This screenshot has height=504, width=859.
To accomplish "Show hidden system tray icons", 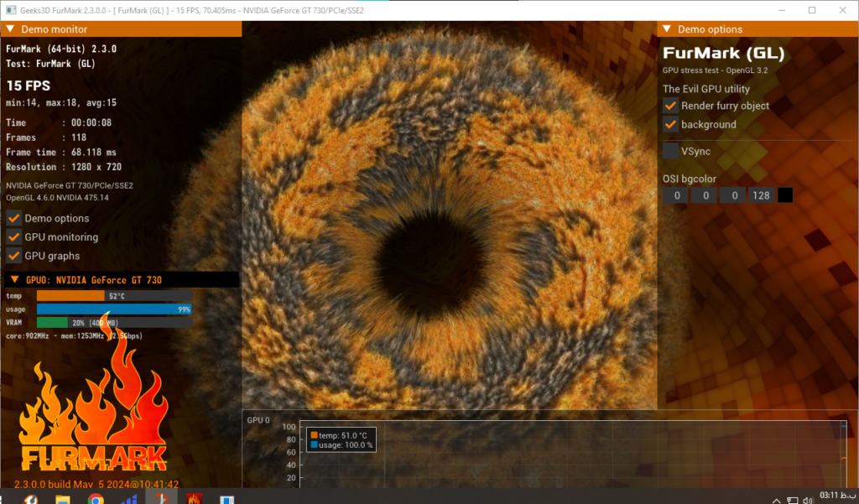I will pyautogui.click(x=776, y=500).
